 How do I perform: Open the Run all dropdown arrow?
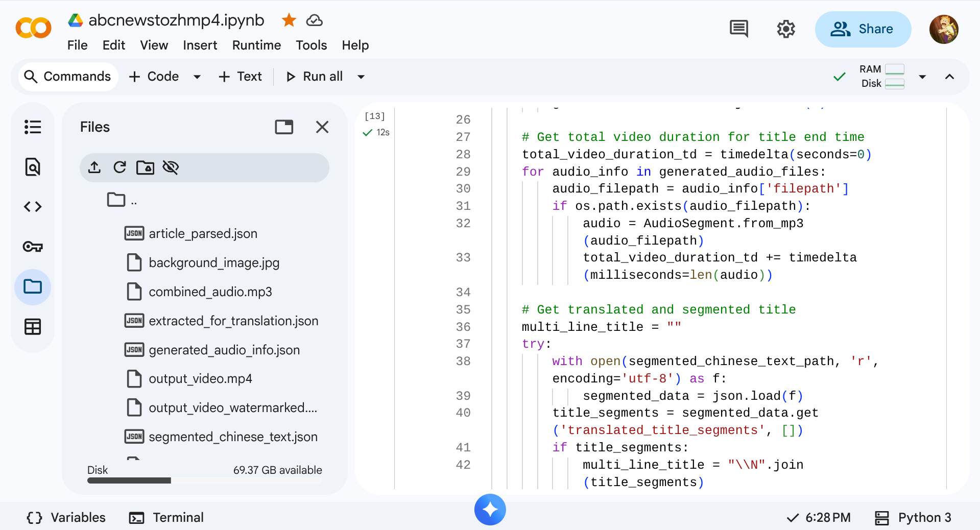[361, 77]
